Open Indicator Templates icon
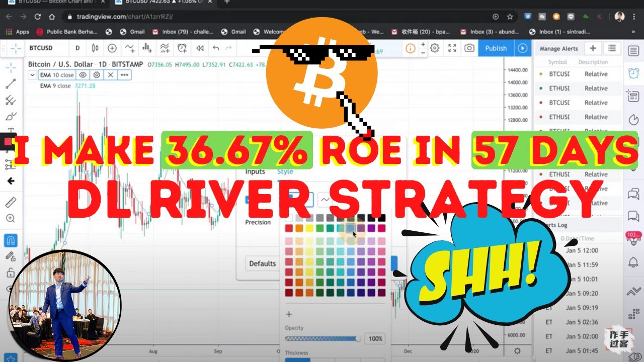The width and height of the screenshot is (644, 362). 165,48
